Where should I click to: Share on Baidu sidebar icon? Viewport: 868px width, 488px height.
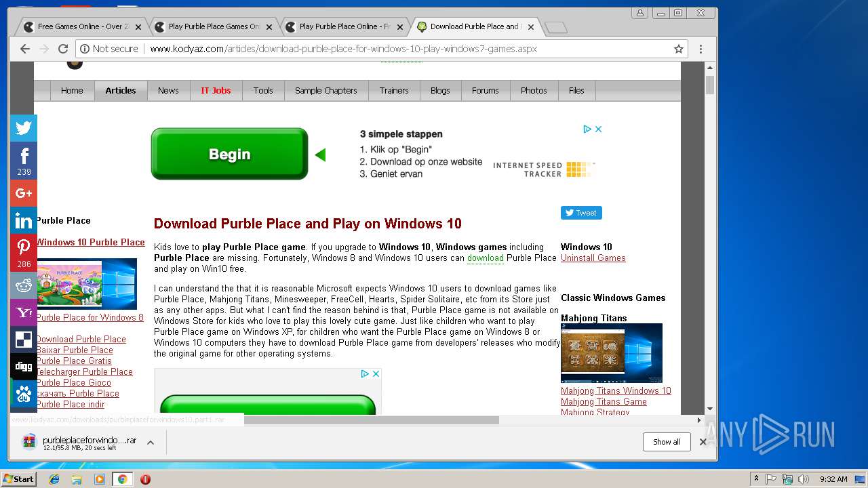tap(24, 394)
